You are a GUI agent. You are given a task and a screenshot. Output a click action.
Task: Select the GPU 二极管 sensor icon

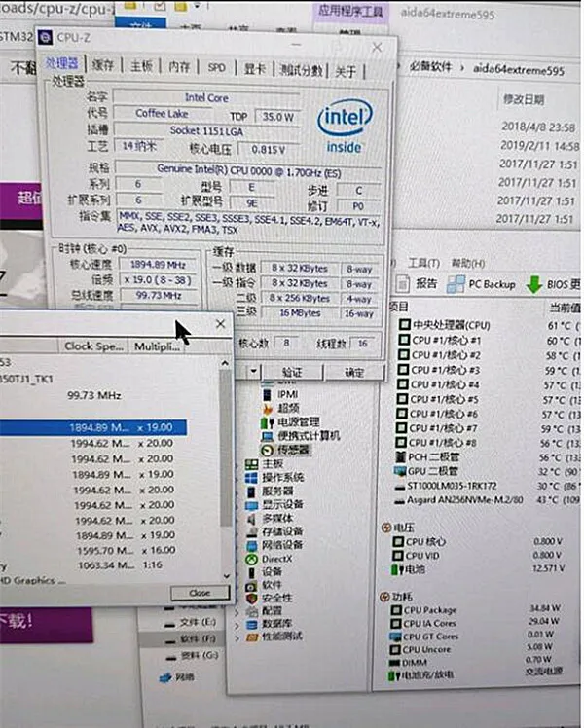click(x=400, y=471)
